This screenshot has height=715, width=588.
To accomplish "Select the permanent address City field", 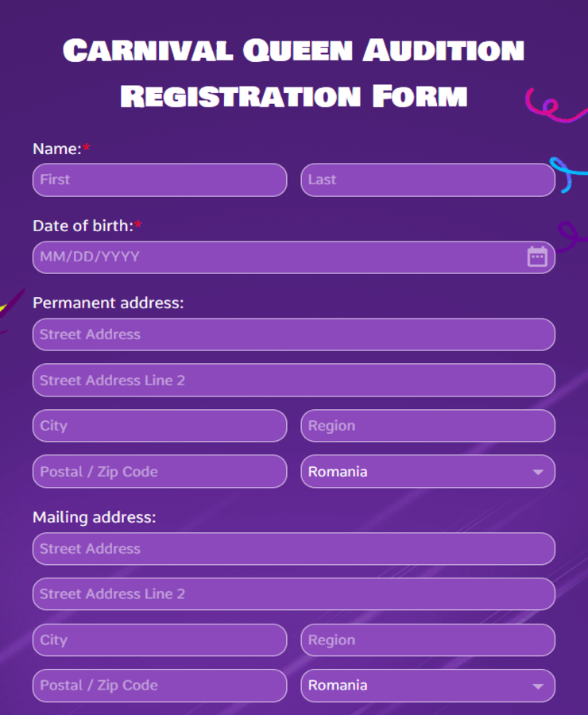I will tap(159, 425).
